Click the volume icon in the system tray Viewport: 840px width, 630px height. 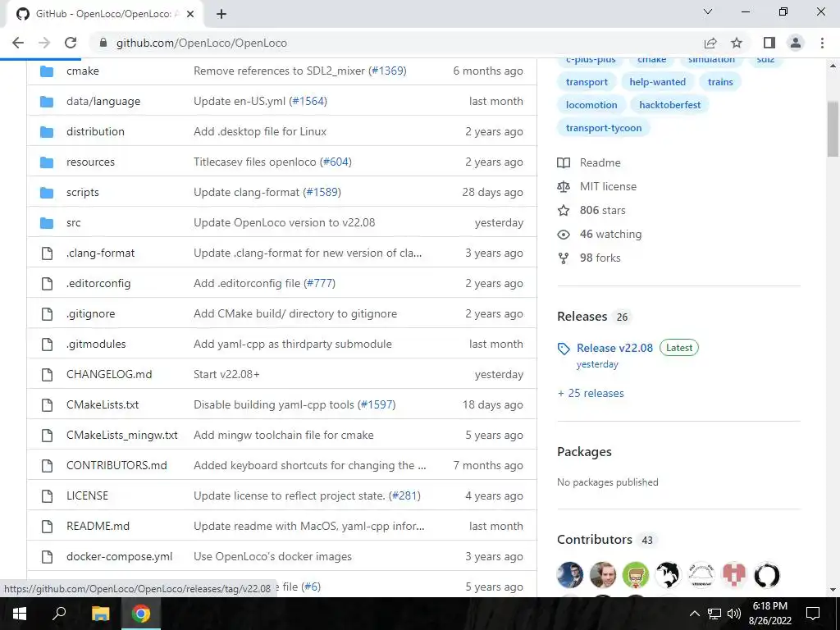(x=733, y=614)
